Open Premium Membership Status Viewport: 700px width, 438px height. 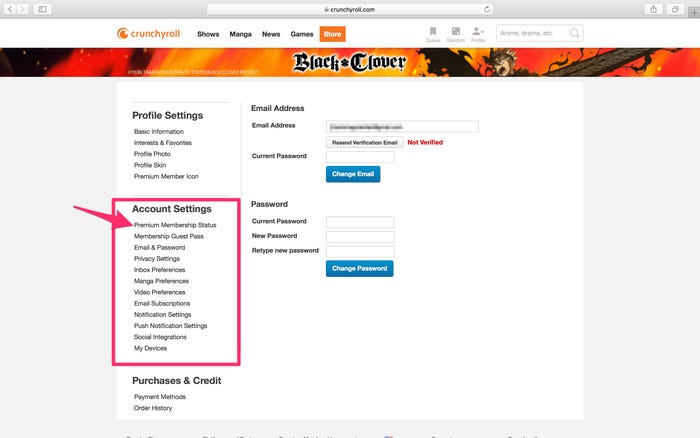175,225
